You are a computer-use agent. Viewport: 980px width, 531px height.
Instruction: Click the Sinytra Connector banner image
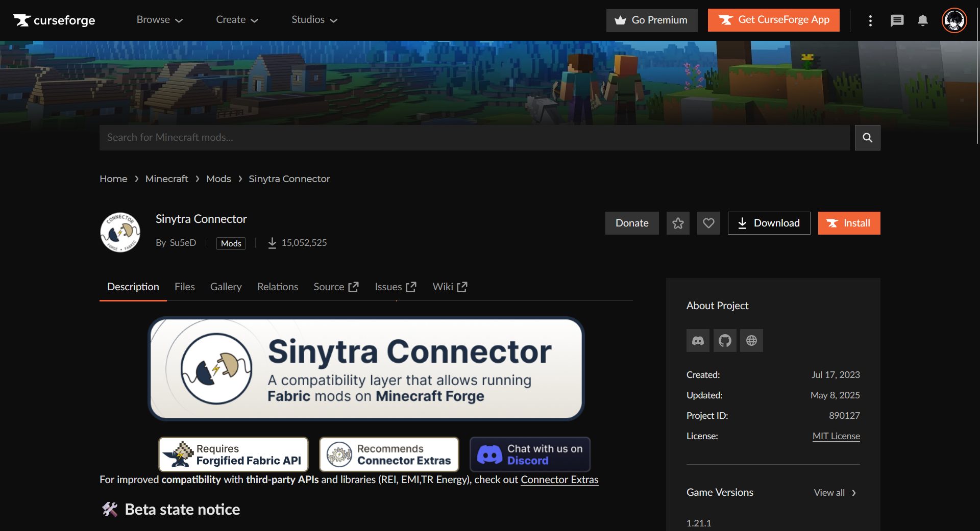pos(366,369)
